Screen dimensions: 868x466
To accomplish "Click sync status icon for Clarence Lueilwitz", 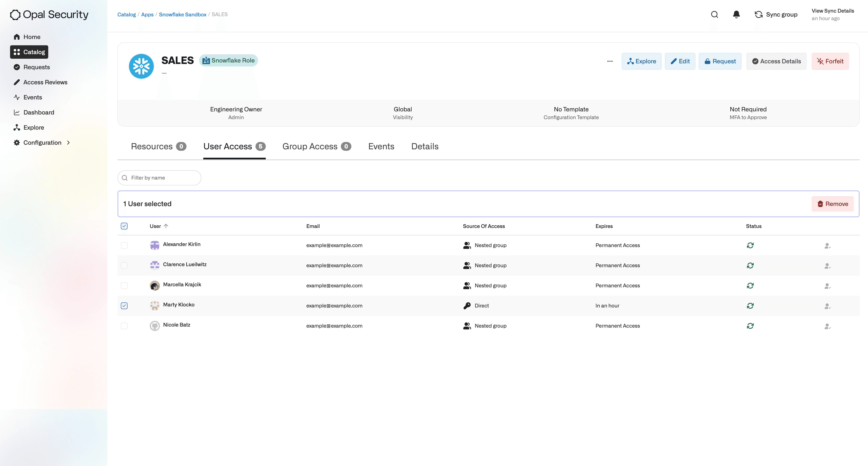I will [x=750, y=266].
